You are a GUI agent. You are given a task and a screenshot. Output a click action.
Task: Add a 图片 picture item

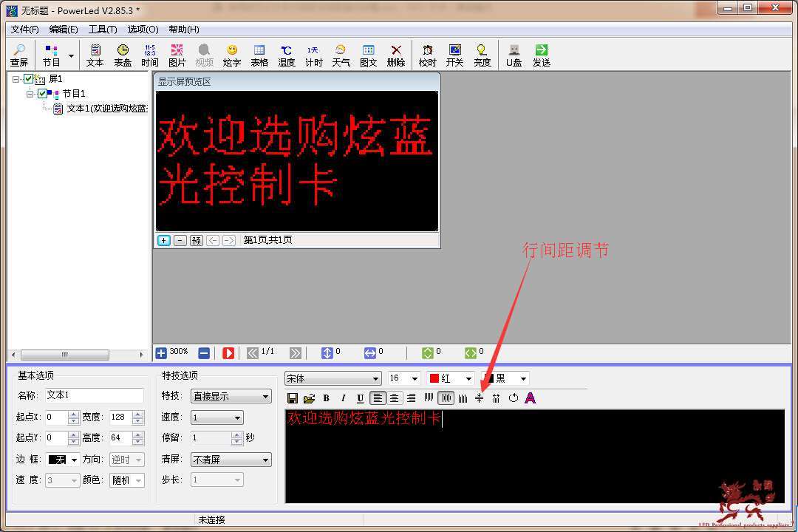[177, 55]
